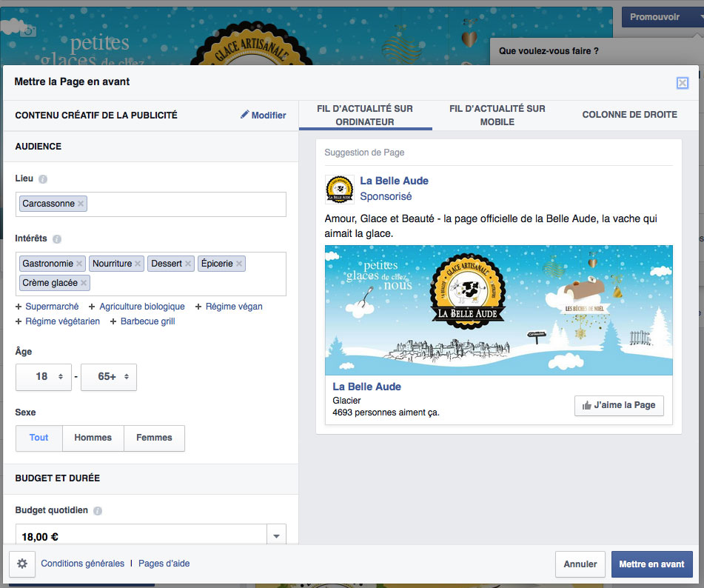704x588 pixels.
Task: Open Pages d'aide link
Action: [x=164, y=564]
